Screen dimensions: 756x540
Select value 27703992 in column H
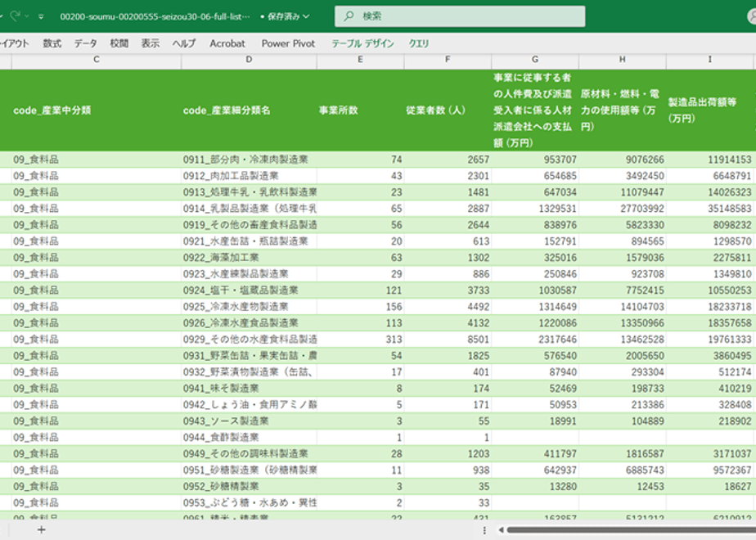pyautogui.click(x=622, y=209)
